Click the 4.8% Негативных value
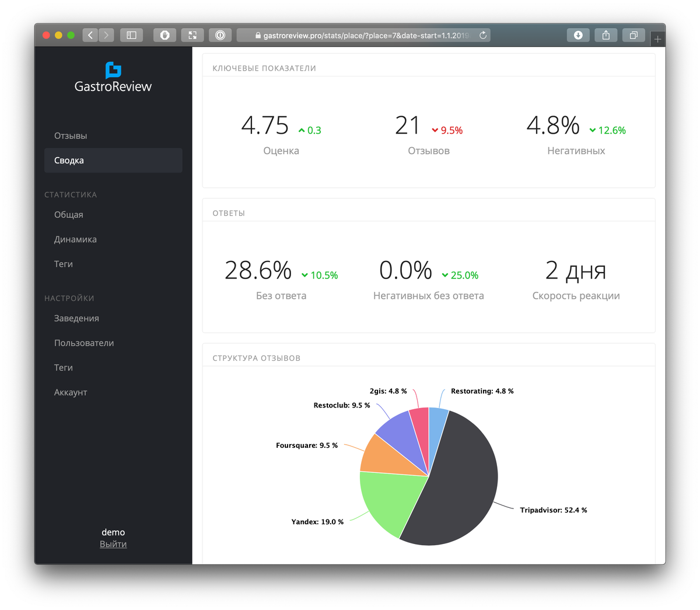This screenshot has height=610, width=700. (553, 126)
